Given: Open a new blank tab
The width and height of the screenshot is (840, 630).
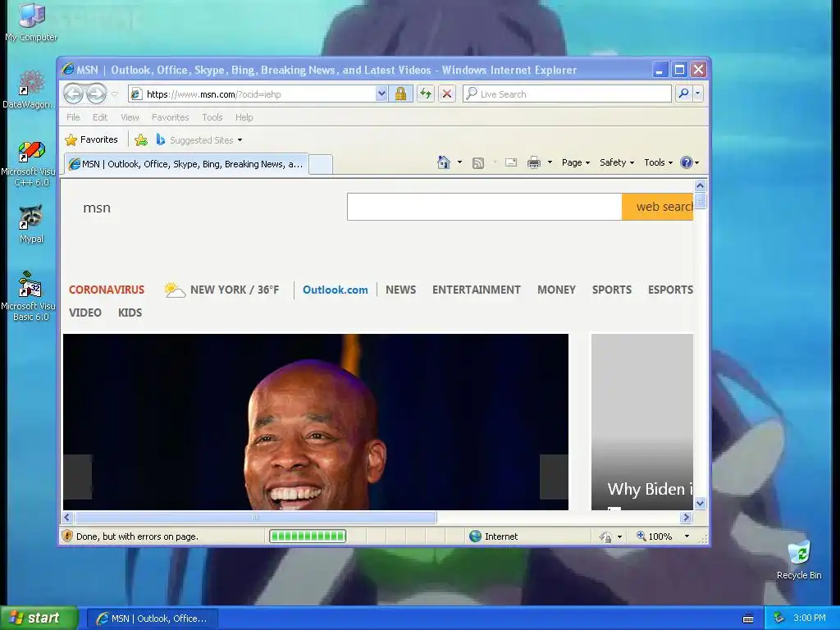Looking at the screenshot, I should (321, 164).
